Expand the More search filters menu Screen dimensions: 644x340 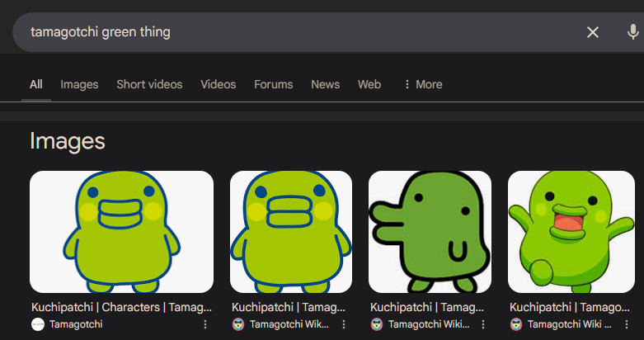point(423,84)
